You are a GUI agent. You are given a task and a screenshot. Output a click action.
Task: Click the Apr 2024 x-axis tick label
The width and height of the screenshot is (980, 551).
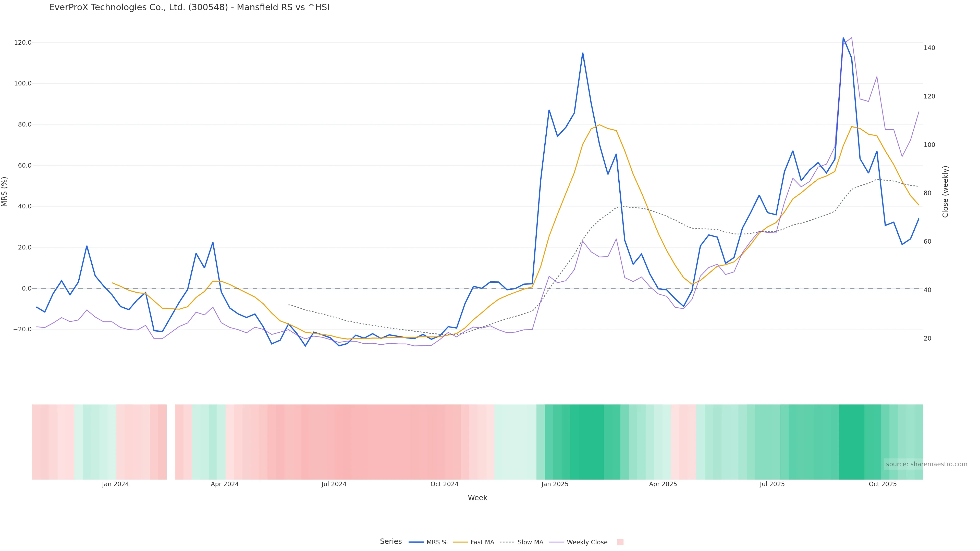pyautogui.click(x=225, y=484)
